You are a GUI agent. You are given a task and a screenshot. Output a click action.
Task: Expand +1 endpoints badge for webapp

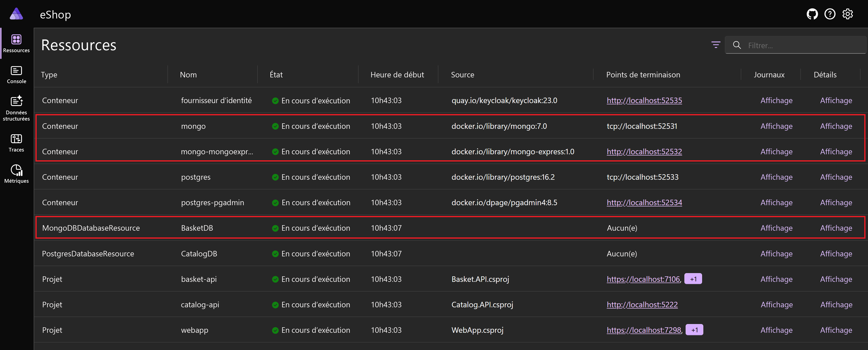694,330
